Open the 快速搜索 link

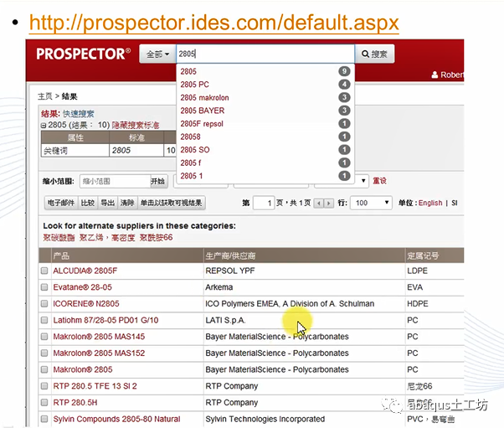tap(79, 114)
